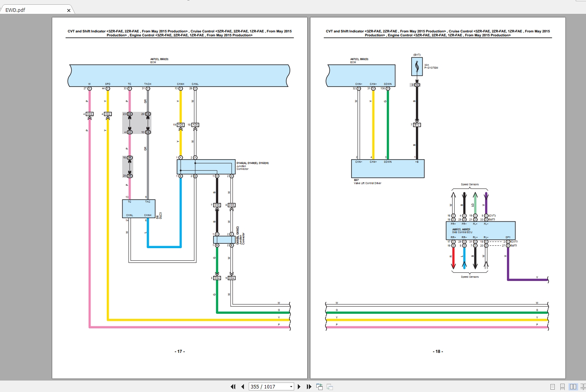This screenshot has width=586, height=392.
Task: Click the (BAT) label above the fuse
Action: click(417, 55)
